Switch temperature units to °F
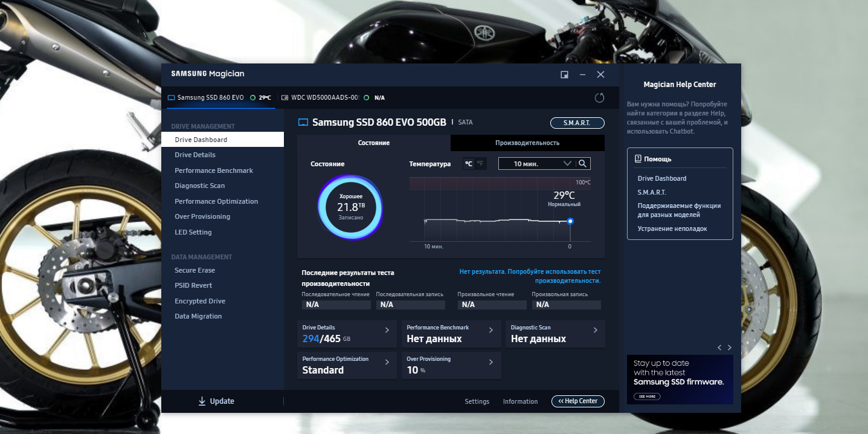868x434 pixels. pos(480,163)
